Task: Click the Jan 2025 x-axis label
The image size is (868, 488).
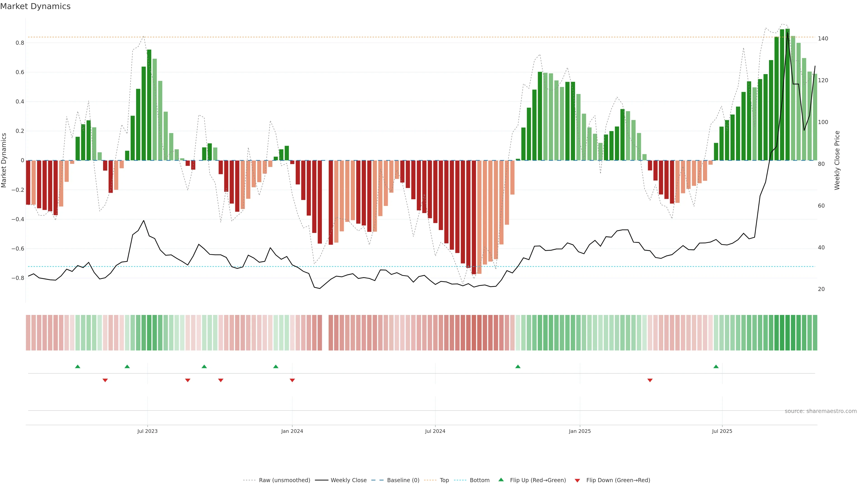Action: coord(580,431)
